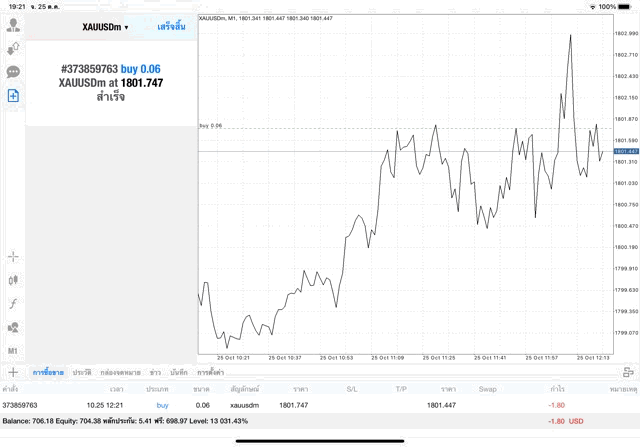This screenshot has width=640, height=447.
Task: Click the chart title XAUUSDm, M1 text
Action: [x=265, y=18]
